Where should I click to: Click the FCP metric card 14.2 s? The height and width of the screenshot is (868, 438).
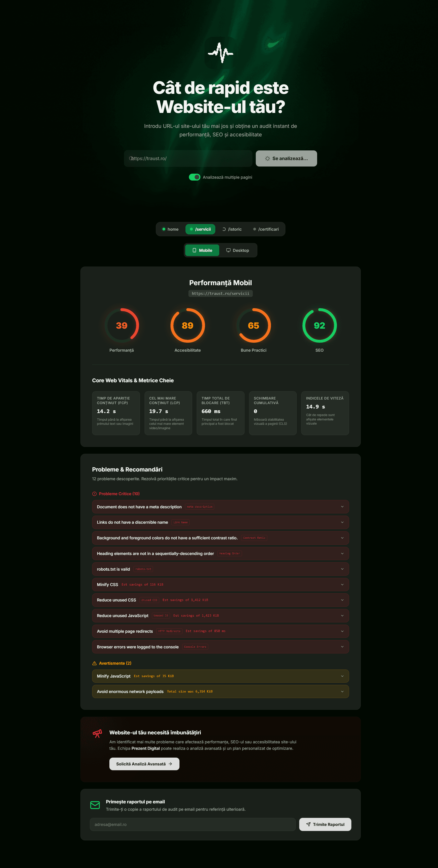click(x=116, y=413)
